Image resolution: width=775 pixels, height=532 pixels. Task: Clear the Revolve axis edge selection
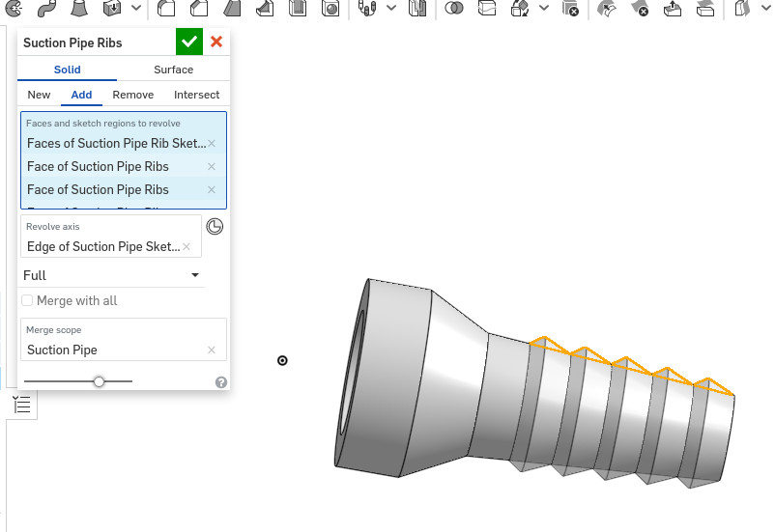(x=187, y=246)
